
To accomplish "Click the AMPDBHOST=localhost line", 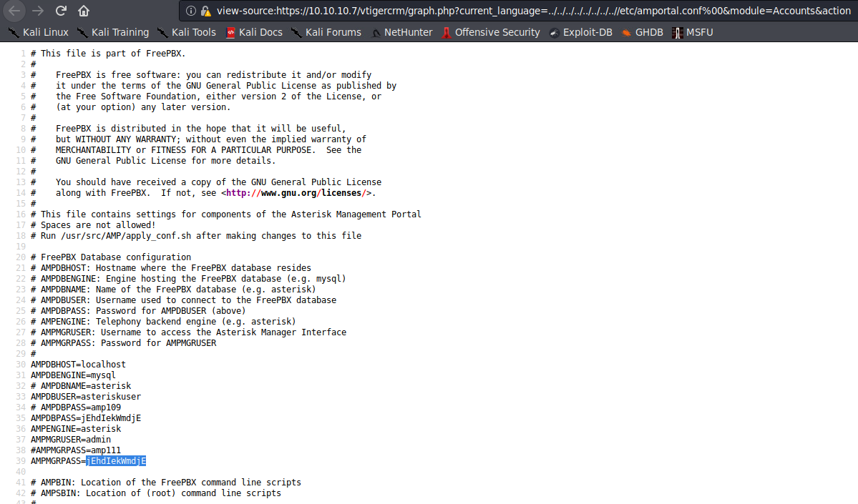I will 78,365.
